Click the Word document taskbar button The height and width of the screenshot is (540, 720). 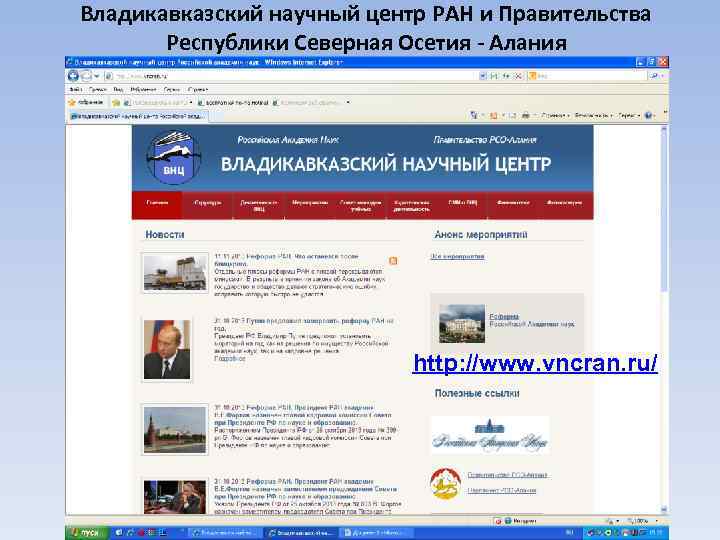(x=375, y=533)
